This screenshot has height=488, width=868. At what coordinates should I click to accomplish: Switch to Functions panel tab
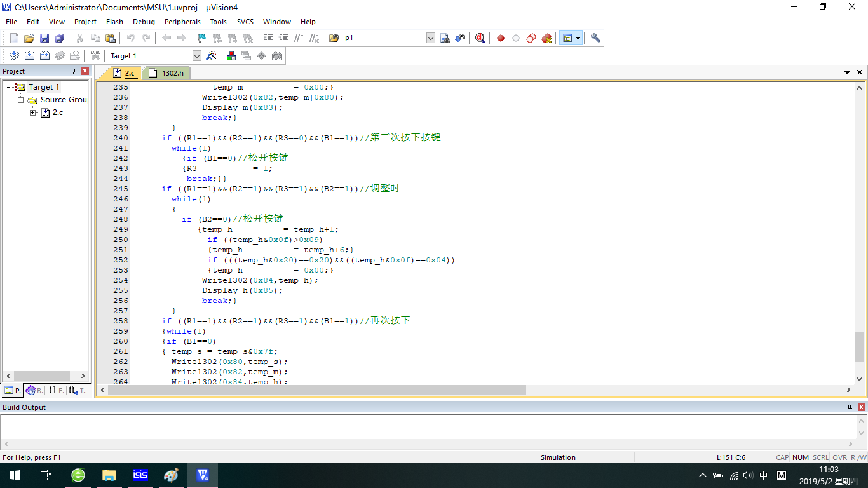tap(56, 391)
